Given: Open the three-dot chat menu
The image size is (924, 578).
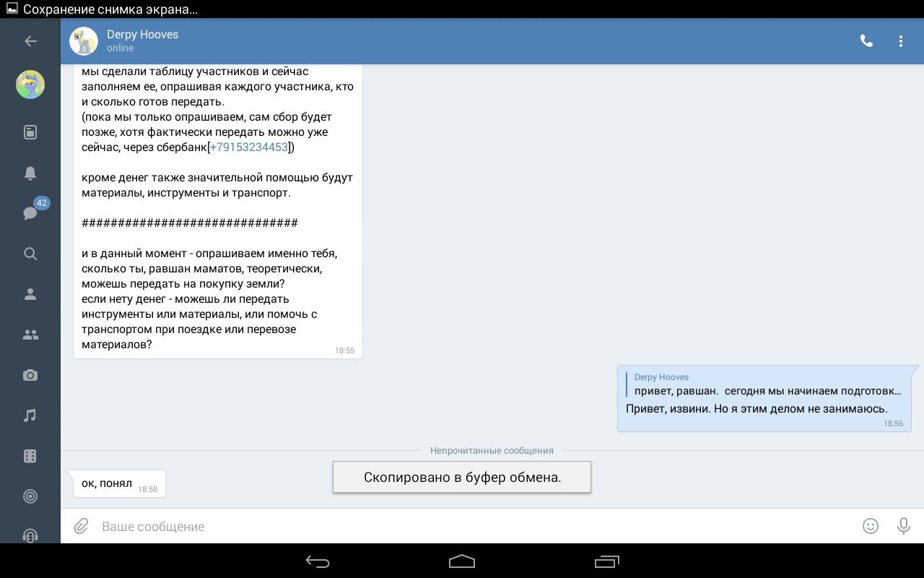Looking at the screenshot, I should click(x=901, y=41).
